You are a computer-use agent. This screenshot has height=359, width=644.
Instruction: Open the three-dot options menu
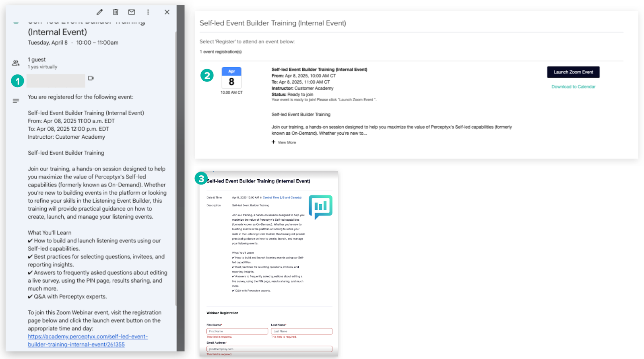(x=148, y=12)
